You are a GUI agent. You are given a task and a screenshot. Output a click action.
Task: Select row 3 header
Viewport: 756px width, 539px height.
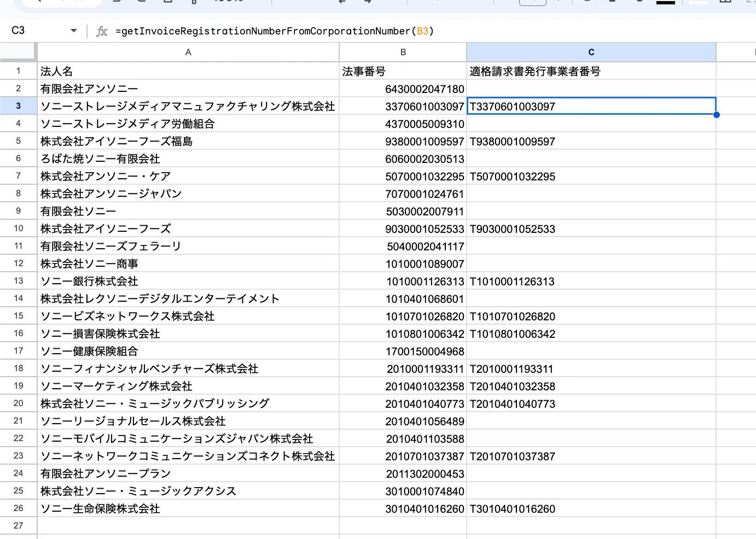point(18,106)
